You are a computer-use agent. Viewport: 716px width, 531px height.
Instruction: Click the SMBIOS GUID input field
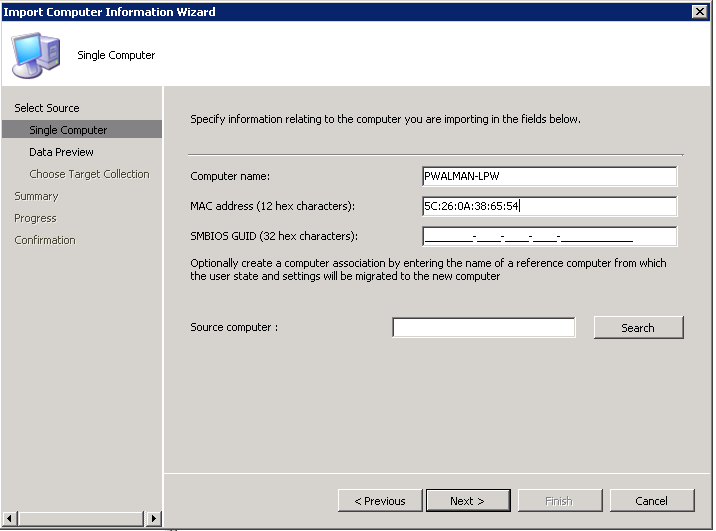pos(549,236)
